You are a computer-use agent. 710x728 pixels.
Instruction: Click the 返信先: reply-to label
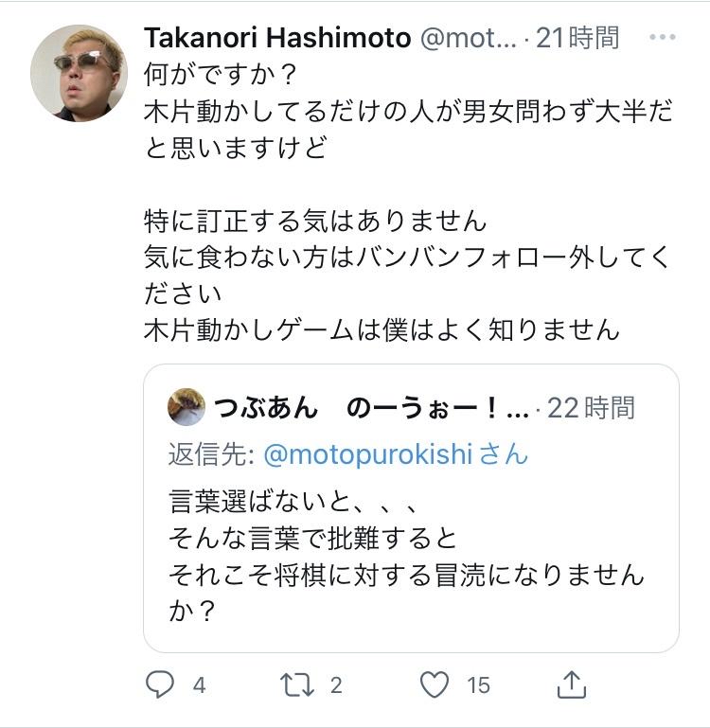click(210, 453)
